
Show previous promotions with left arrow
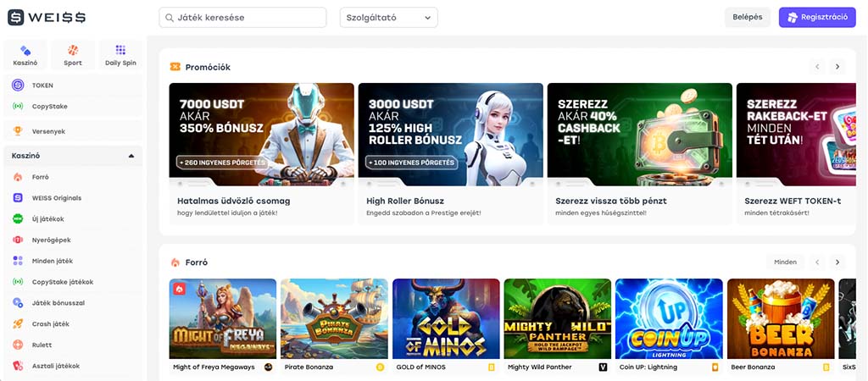tap(817, 67)
